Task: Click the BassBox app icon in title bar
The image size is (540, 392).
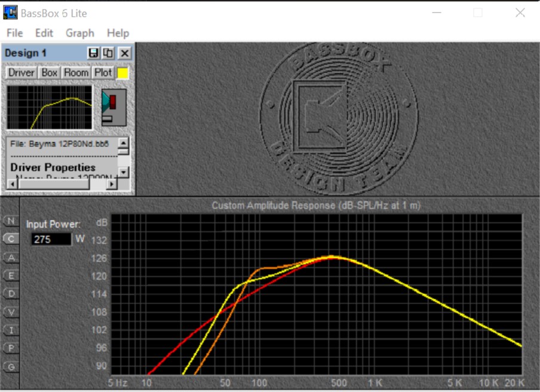Action: (x=10, y=13)
